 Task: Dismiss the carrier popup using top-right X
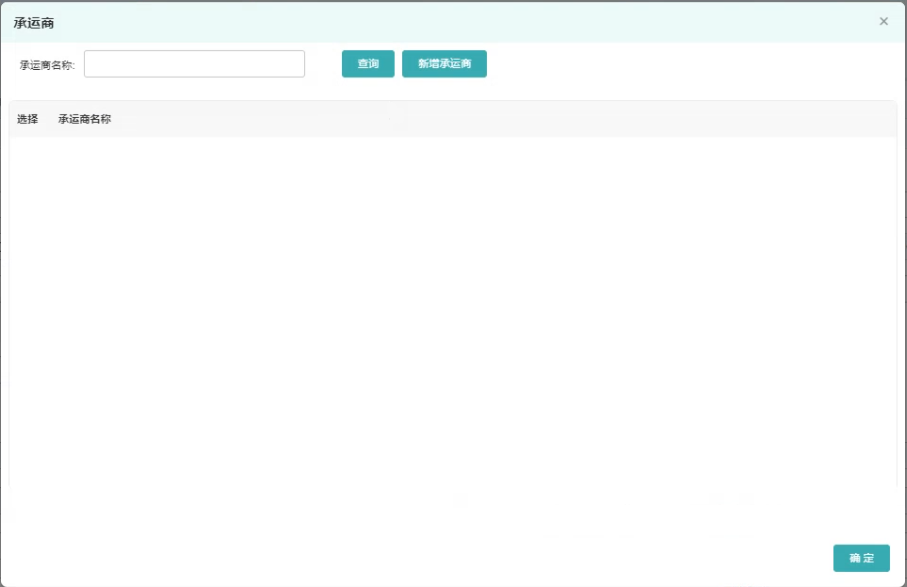[x=883, y=21]
